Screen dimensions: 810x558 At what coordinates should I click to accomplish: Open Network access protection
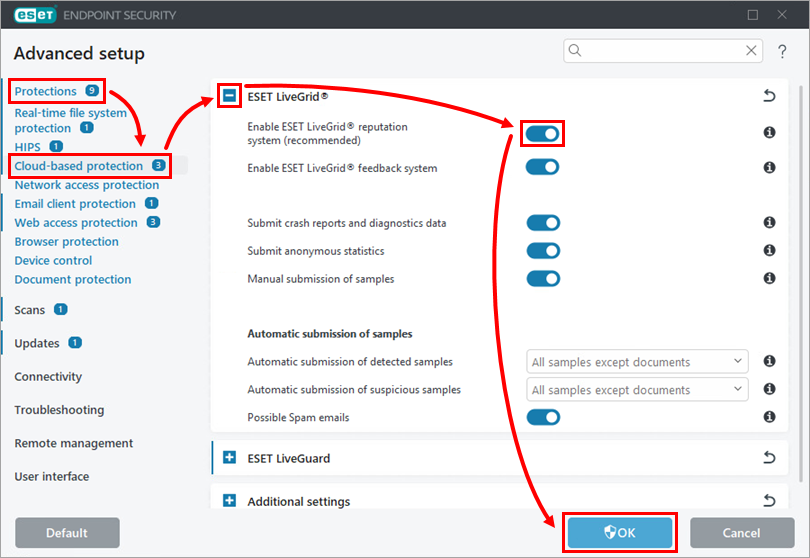coord(87,185)
